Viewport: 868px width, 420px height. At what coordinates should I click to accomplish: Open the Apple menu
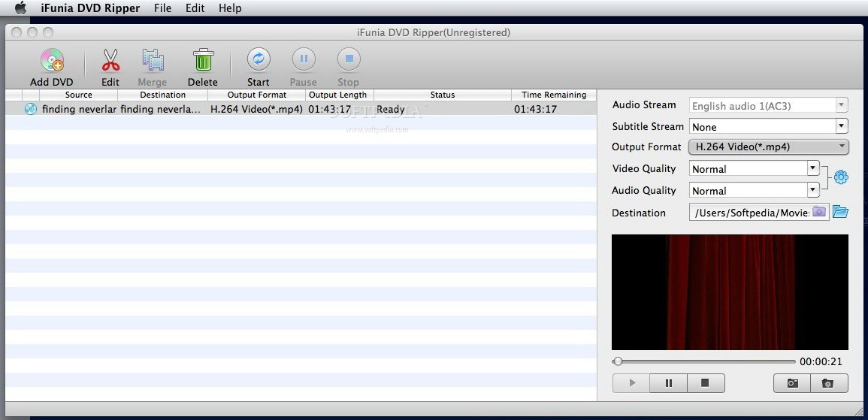pos(20,8)
